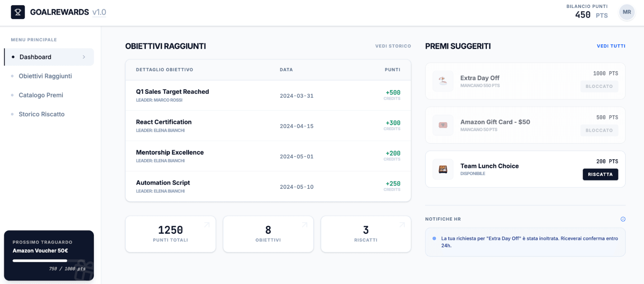Select the Q1 Sales Target Reached row
644x284 pixels.
pyautogui.click(x=268, y=96)
